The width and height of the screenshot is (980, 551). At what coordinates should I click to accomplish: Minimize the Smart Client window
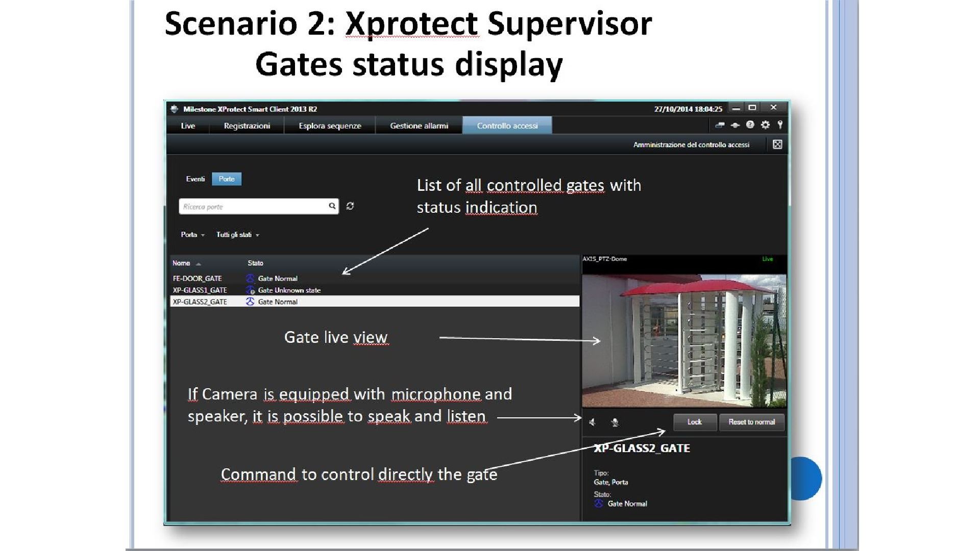[x=736, y=108]
